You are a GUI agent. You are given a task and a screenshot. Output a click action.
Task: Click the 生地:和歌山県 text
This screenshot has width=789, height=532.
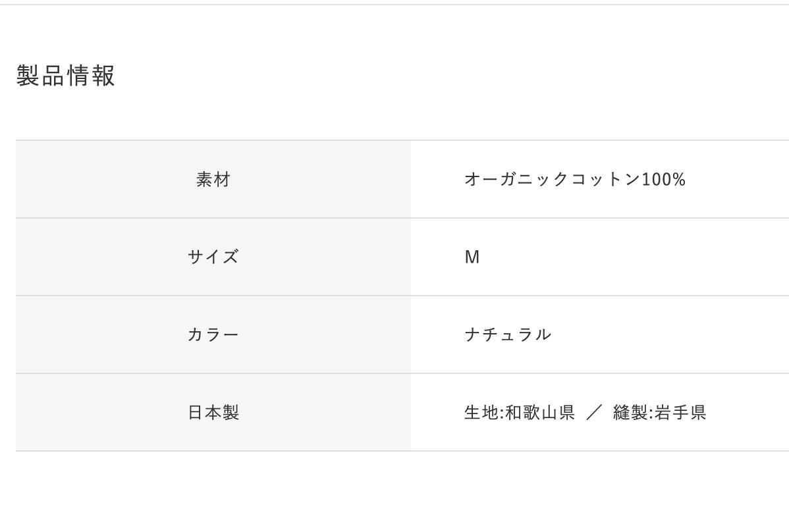tap(519, 413)
